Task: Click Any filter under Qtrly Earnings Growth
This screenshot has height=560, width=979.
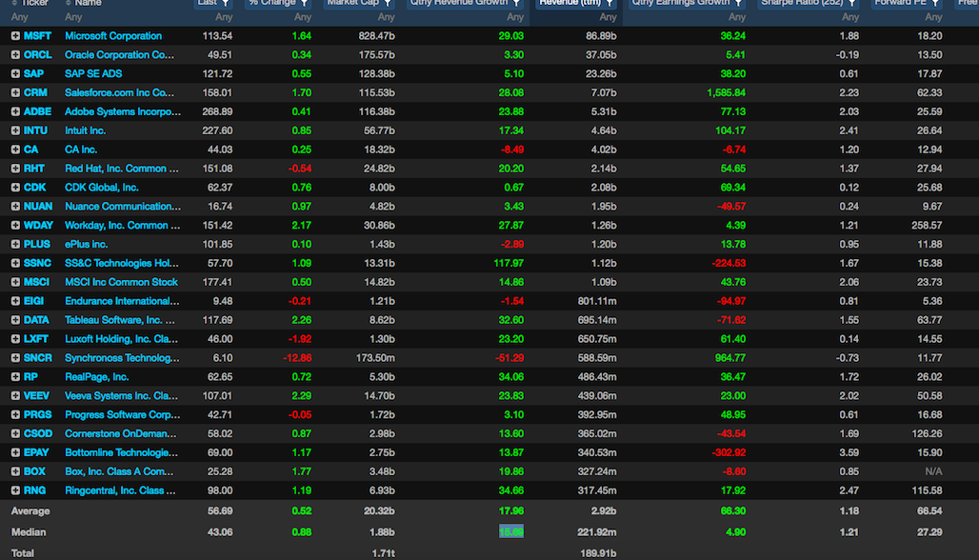Action: (x=737, y=17)
